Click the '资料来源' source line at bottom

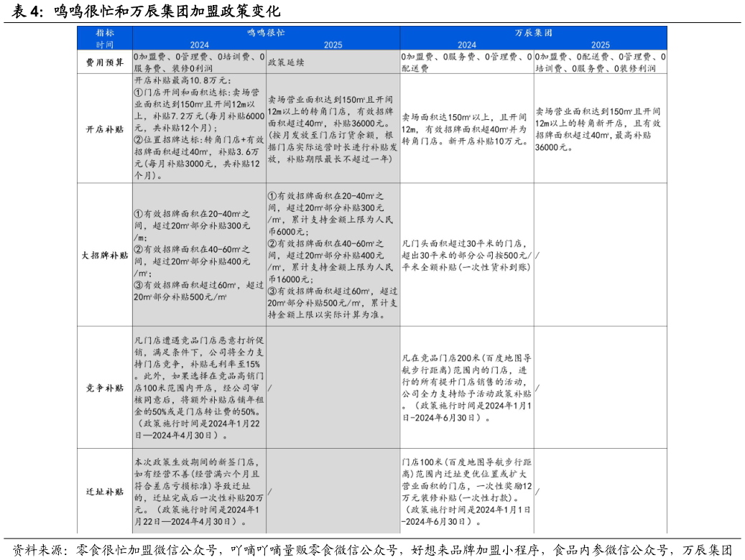[x=372, y=550]
